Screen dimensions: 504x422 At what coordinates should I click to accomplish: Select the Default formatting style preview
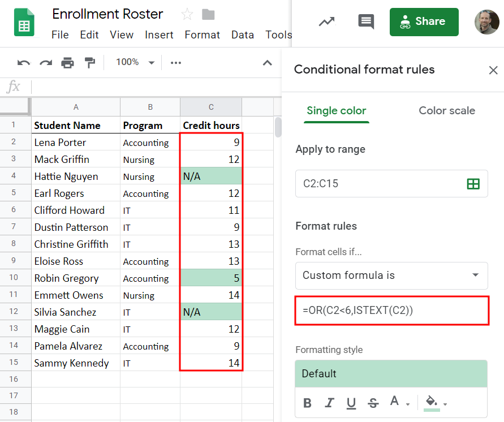tap(391, 373)
